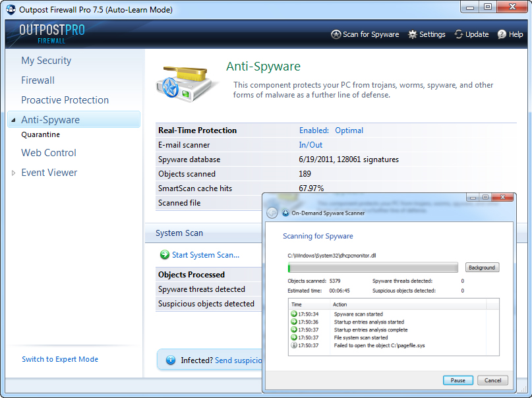
Task: Go to Proactive Protection section
Action: click(x=65, y=100)
